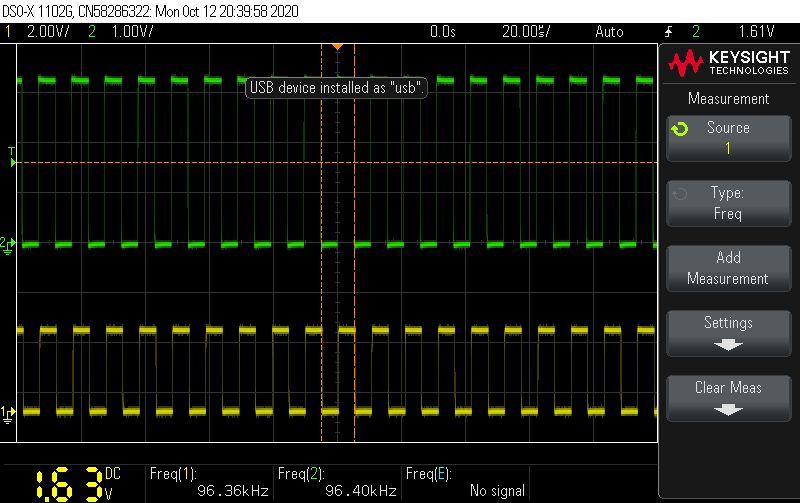Click the time delay value 0.0s
The width and height of the screenshot is (800, 503).
click(x=442, y=32)
